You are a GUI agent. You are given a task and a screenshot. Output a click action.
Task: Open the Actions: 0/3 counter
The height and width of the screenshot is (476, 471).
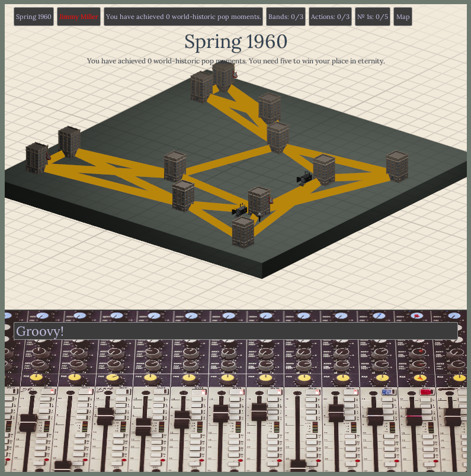[x=330, y=17]
